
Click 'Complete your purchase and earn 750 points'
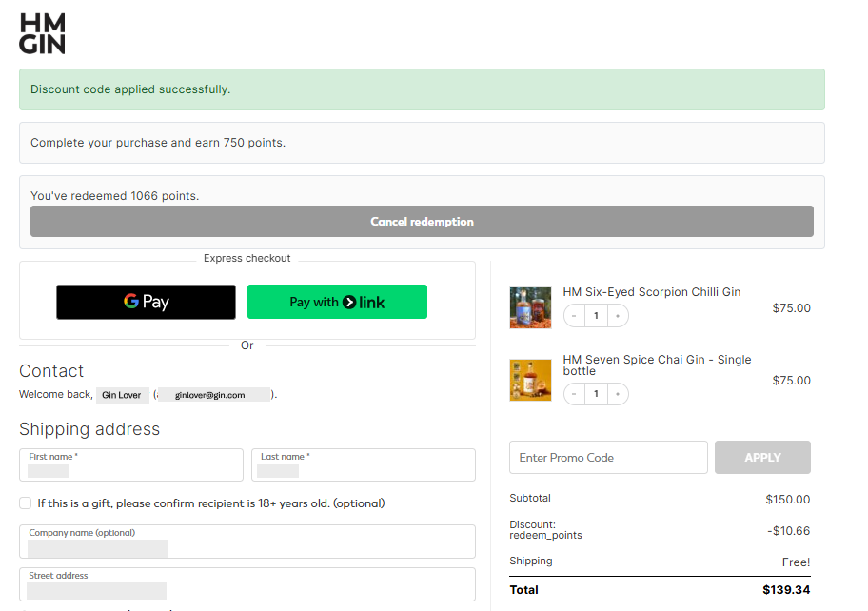tap(158, 143)
